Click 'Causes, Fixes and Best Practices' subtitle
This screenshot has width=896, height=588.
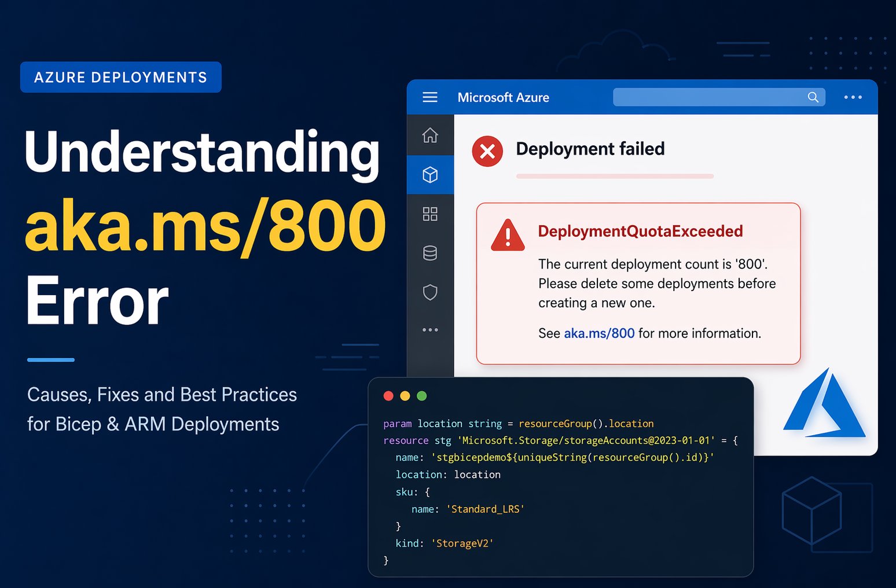(162, 395)
